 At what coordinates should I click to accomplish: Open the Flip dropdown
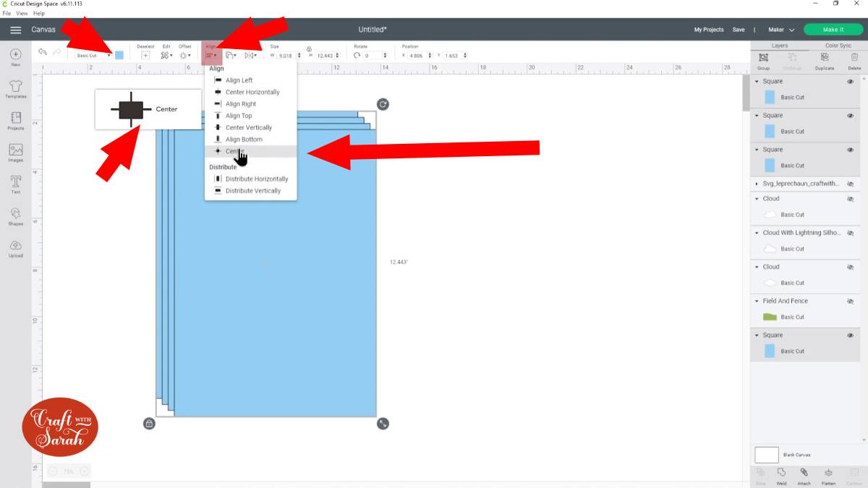pos(250,55)
